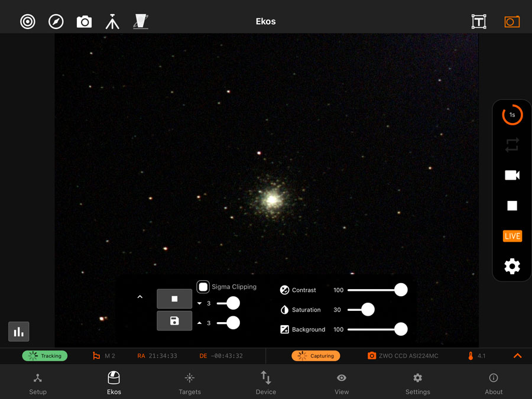This screenshot has width=532, height=399.
Task: Click the orange Capturing status badge
Action: [316, 356]
